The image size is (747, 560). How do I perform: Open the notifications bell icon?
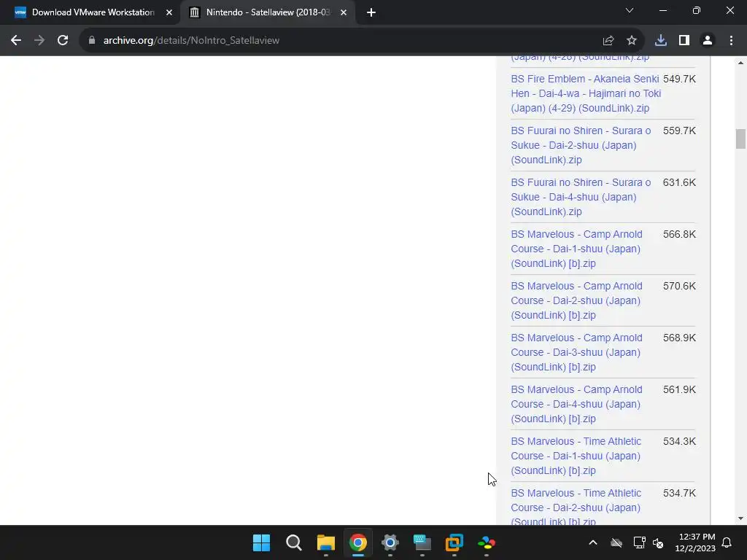727,542
